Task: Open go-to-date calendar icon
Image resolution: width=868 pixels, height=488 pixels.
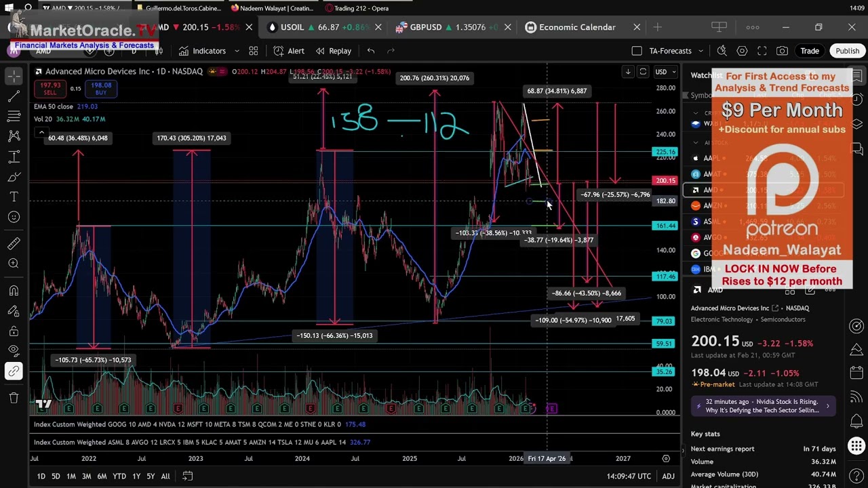Action: pyautogui.click(x=187, y=476)
